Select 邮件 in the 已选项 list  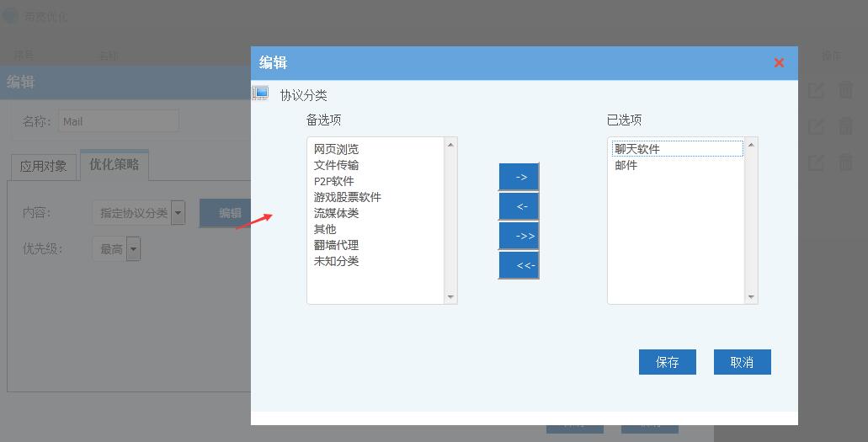(626, 165)
